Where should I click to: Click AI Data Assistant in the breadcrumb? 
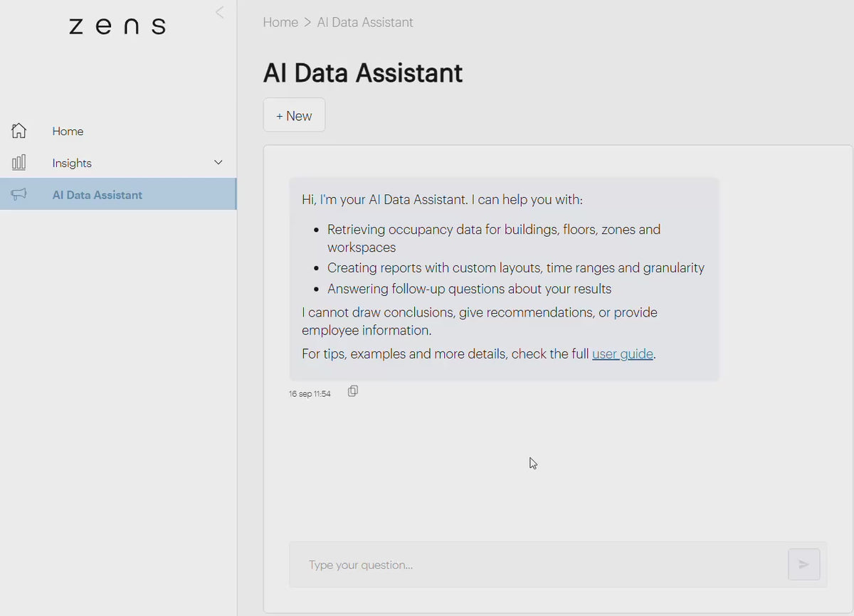[365, 22]
